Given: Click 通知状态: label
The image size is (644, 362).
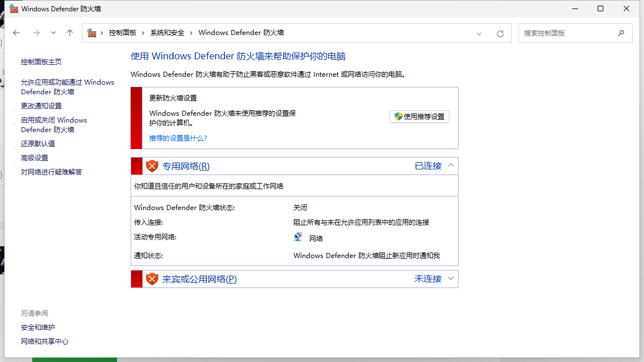Looking at the screenshot, I should (148, 256).
